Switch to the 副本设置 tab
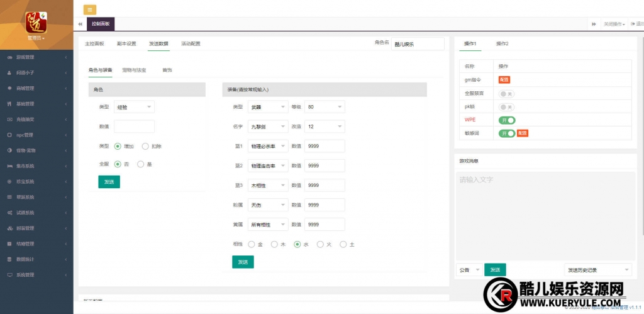644x314 pixels. pos(126,44)
